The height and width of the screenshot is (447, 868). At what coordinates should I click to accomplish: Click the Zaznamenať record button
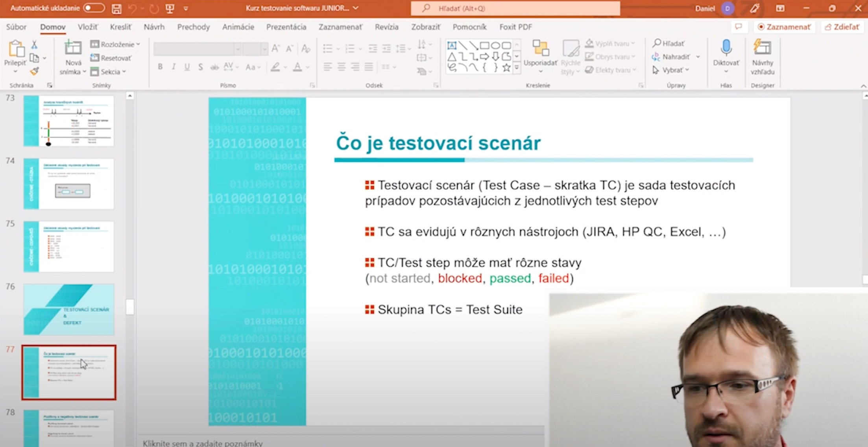click(784, 27)
